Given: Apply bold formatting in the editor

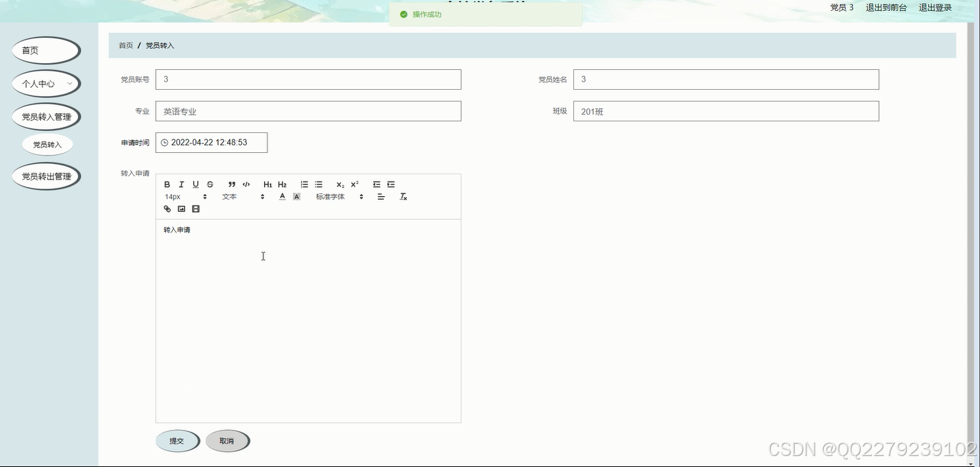Looking at the screenshot, I should pos(167,184).
